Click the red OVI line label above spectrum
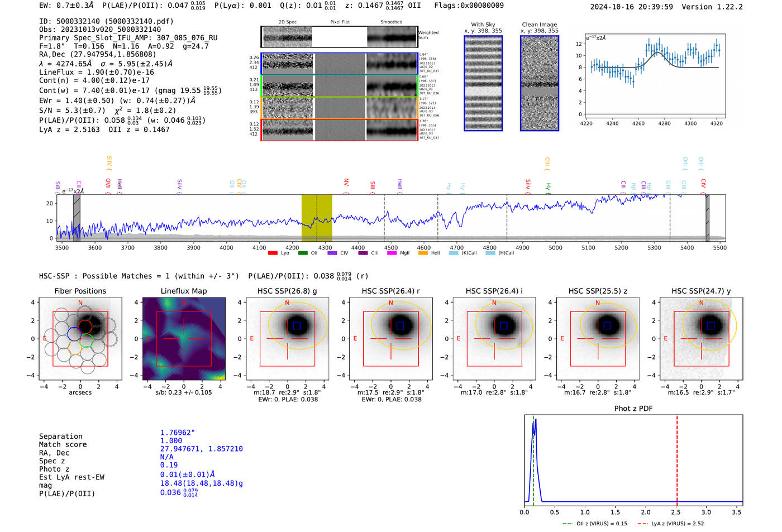Viewport: 782px width, 532px height. point(108,185)
